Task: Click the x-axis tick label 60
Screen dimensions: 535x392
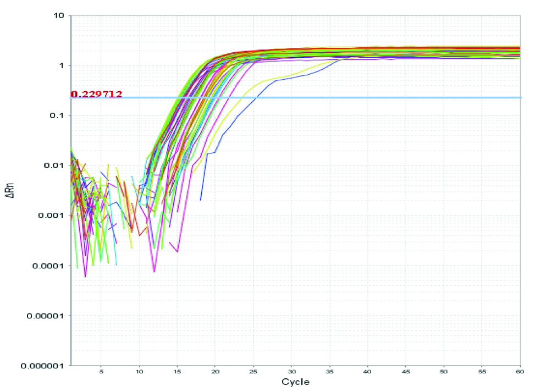Action: (519, 372)
